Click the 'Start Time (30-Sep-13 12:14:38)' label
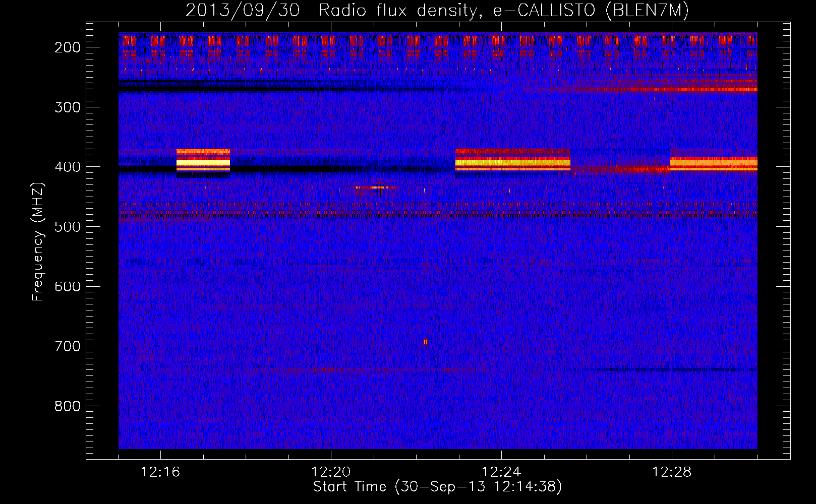This screenshot has width=816, height=504. [437, 487]
